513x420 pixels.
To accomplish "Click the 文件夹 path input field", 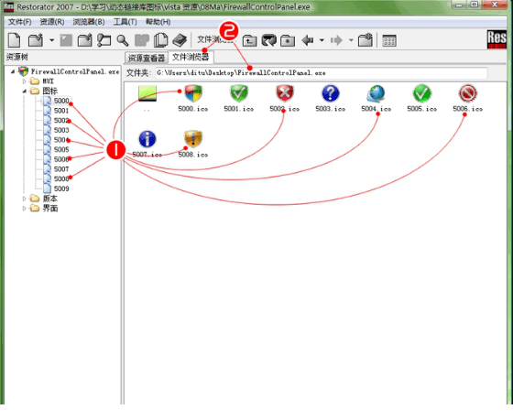I will coord(322,73).
